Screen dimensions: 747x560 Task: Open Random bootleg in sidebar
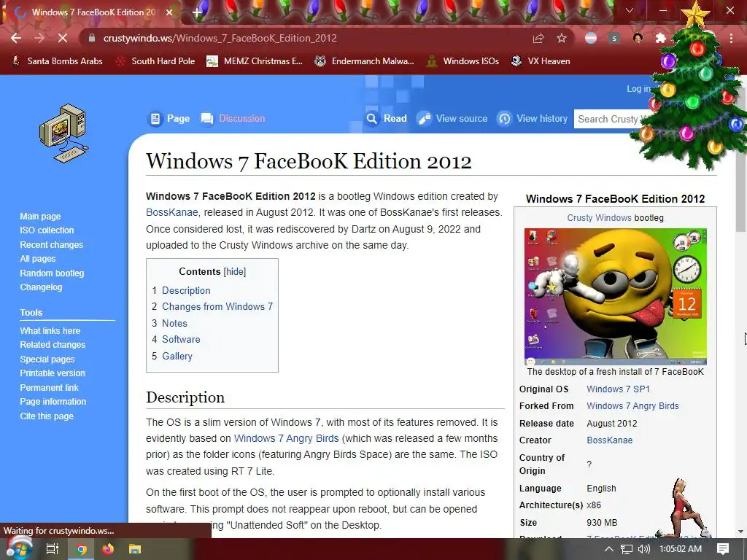click(x=52, y=273)
